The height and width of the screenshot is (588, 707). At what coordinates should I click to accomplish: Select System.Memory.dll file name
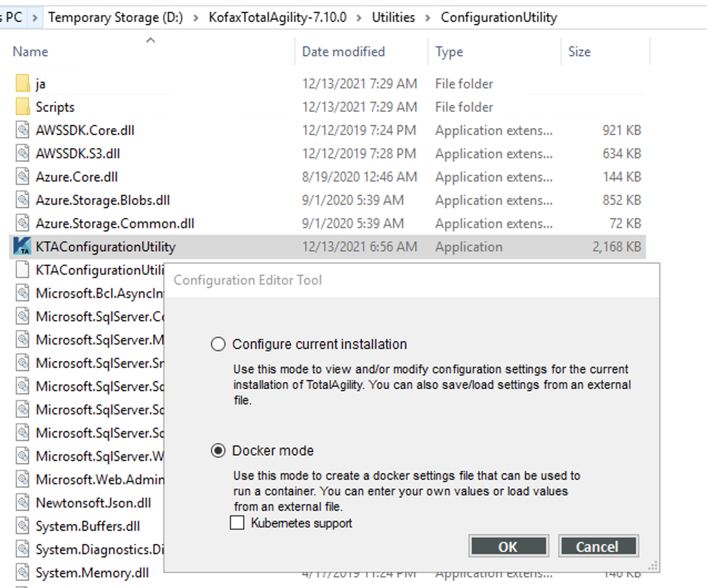click(x=92, y=572)
